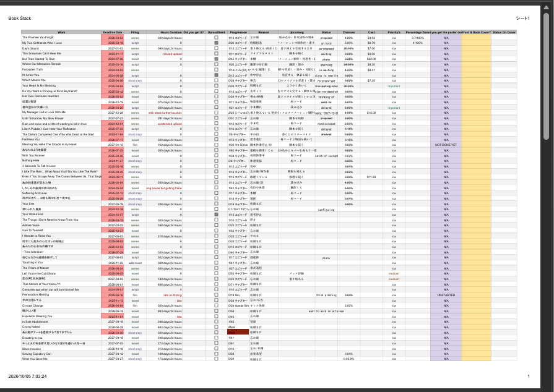Viewport: 554px width, 392px height.
Task: Toggle the Day's Sound row checkbox
Action: click(x=216, y=48)
